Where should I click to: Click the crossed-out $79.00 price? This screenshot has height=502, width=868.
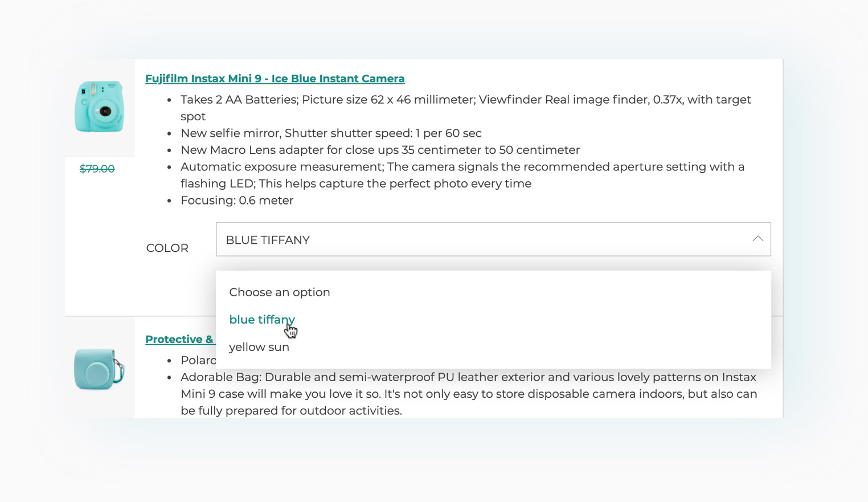pos(97,169)
